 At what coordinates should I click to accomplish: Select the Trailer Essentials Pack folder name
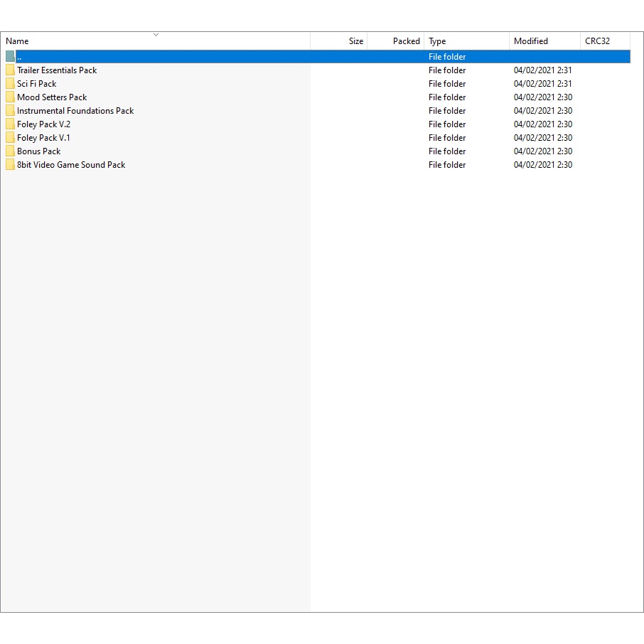(x=57, y=70)
